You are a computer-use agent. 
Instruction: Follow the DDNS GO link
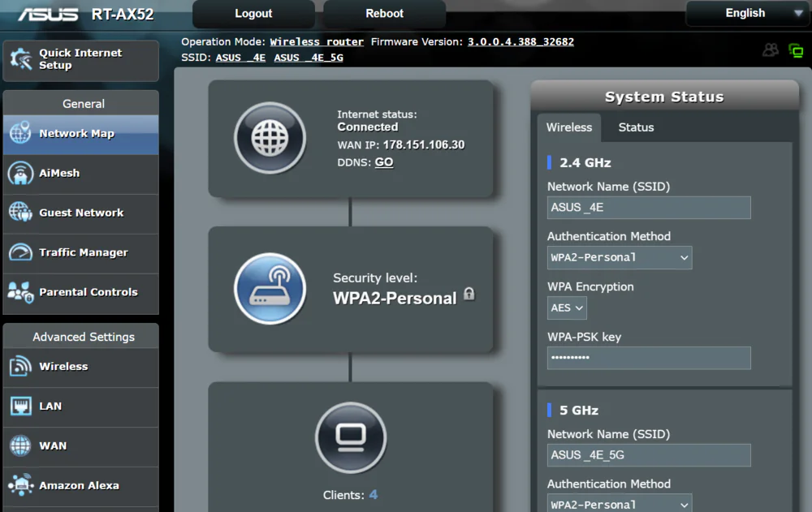click(x=384, y=162)
